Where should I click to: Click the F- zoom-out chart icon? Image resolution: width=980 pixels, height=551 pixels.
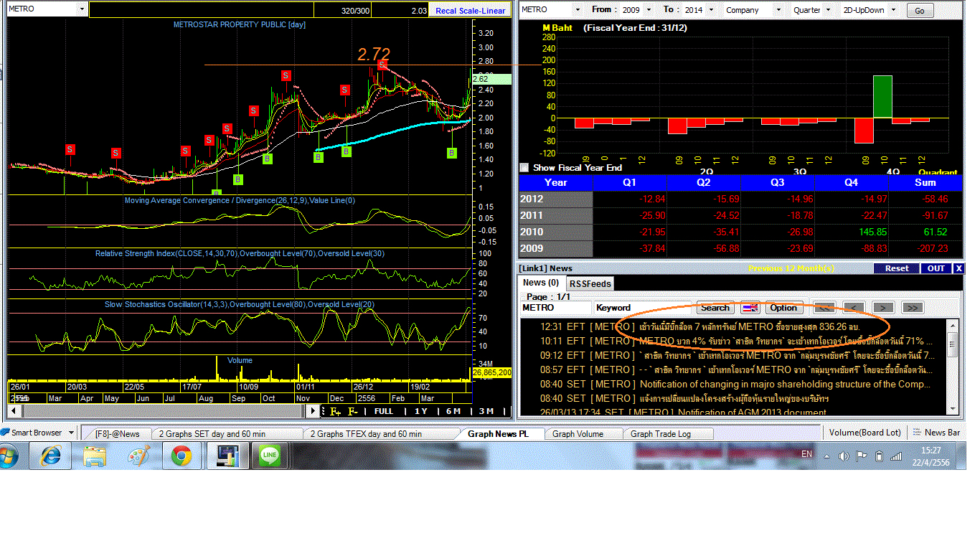tap(353, 411)
